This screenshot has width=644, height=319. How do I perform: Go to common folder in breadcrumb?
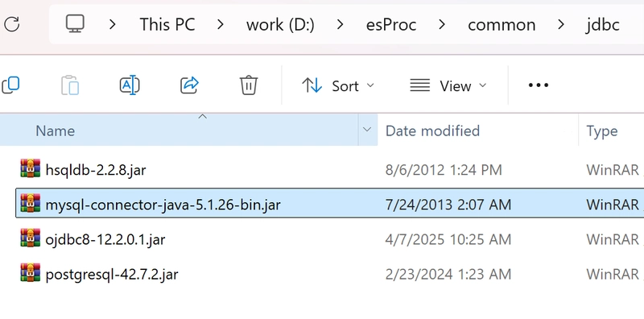pyautogui.click(x=502, y=25)
